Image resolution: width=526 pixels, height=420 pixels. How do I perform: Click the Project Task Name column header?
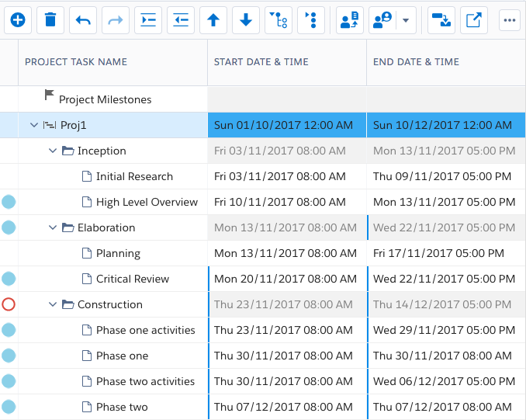(x=76, y=62)
